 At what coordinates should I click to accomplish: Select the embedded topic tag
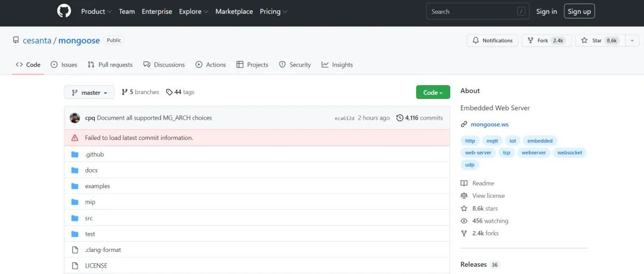(x=540, y=141)
